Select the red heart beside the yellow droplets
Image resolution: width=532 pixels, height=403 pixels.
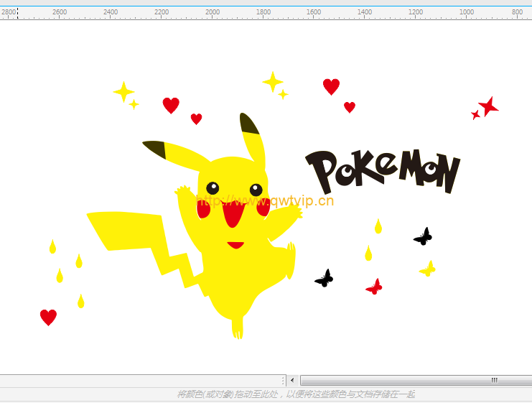[48, 318]
